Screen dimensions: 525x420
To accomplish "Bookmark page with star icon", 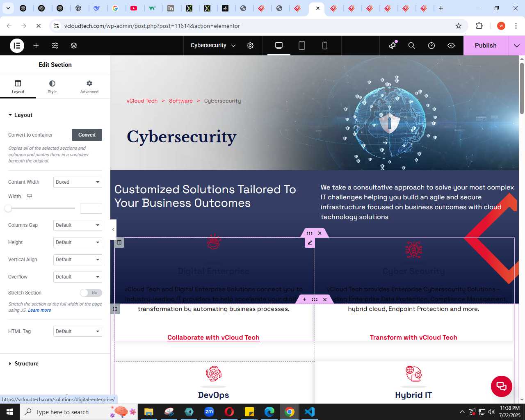I will pos(459,26).
